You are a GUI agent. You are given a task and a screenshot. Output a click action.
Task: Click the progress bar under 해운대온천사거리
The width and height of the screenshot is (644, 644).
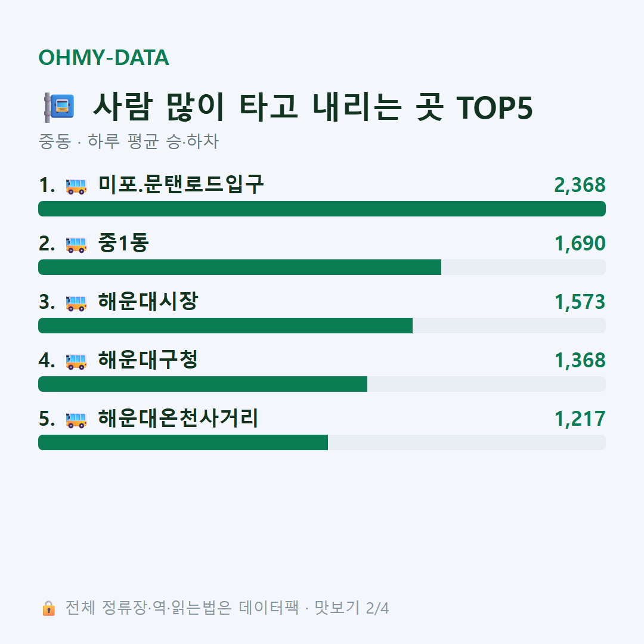(x=322, y=442)
